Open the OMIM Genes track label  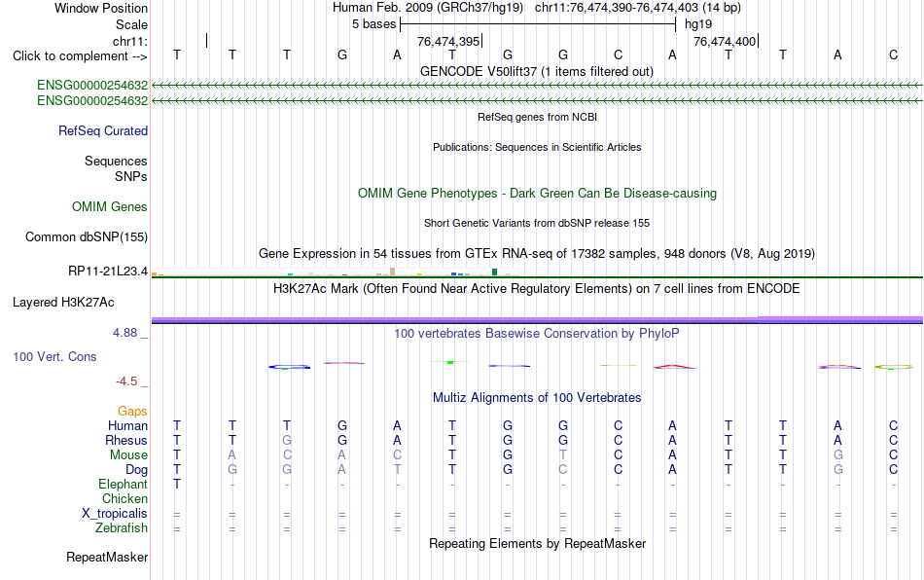(x=110, y=207)
